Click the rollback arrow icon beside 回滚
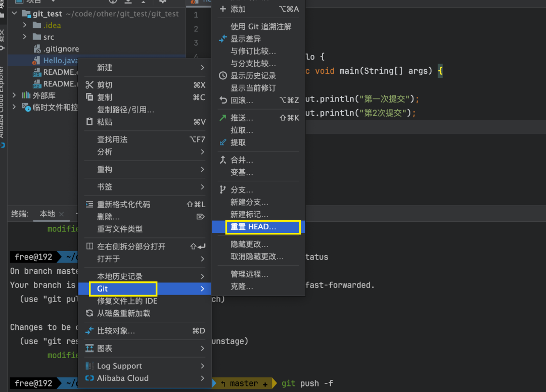 223,101
